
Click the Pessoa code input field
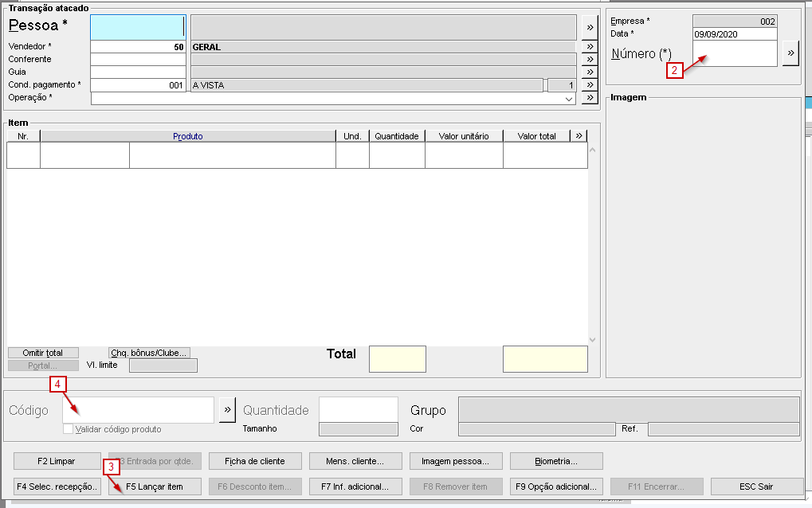coord(138,27)
